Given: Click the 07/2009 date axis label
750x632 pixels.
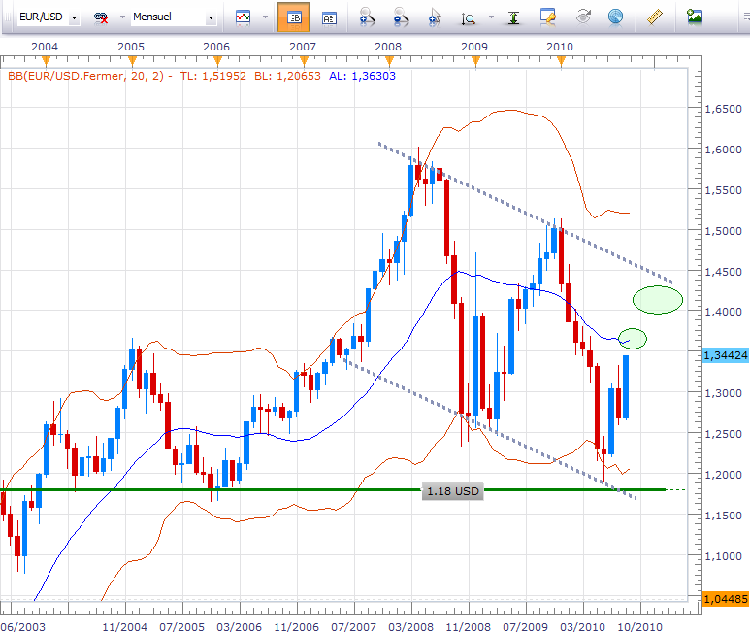Looking at the screenshot, I should 525,626.
